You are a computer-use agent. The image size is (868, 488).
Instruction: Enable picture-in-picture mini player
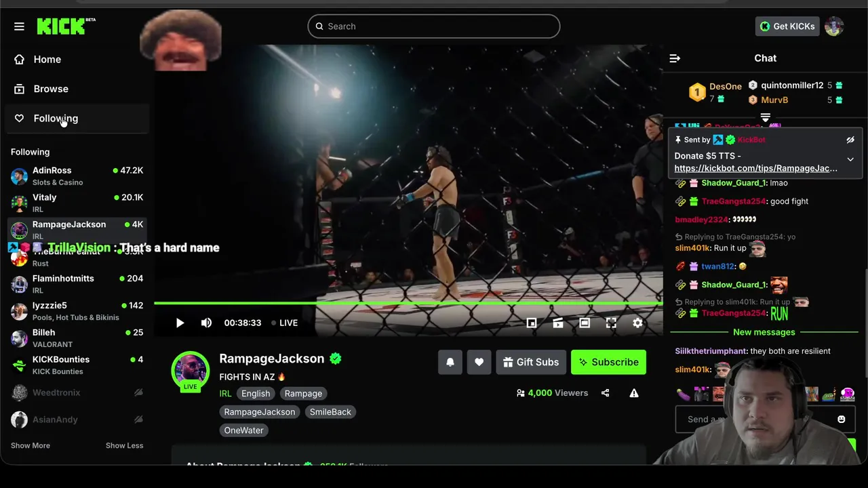pos(532,323)
